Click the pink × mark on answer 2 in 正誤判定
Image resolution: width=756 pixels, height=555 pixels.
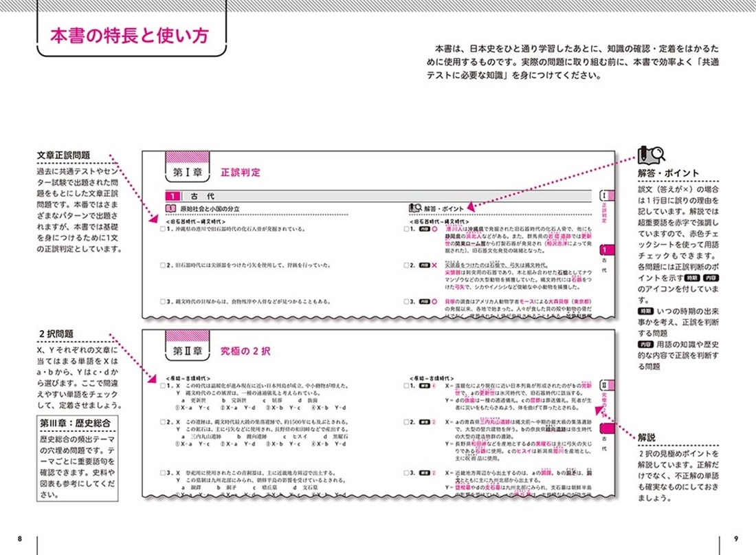(x=434, y=265)
